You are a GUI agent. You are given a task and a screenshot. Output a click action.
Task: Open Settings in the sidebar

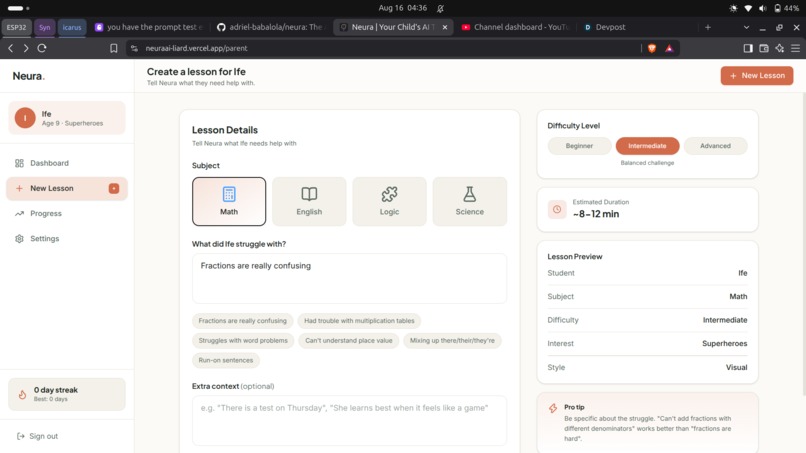coord(67,239)
